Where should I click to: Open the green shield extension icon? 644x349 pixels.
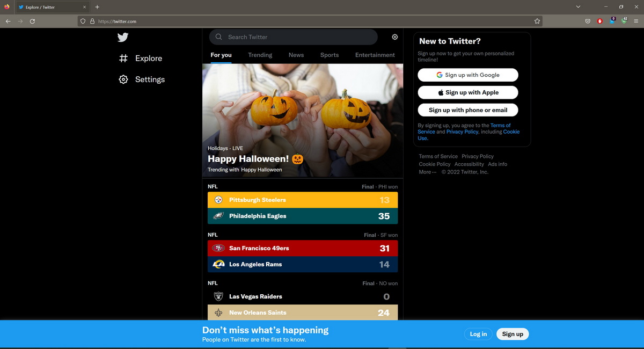coord(624,21)
